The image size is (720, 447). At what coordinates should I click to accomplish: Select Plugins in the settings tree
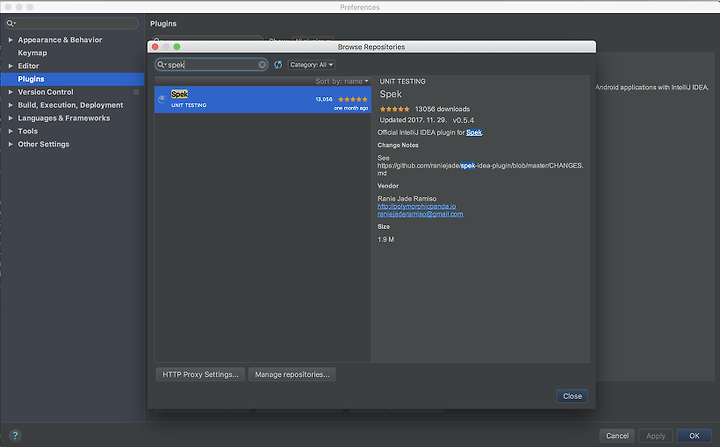click(x=73, y=79)
